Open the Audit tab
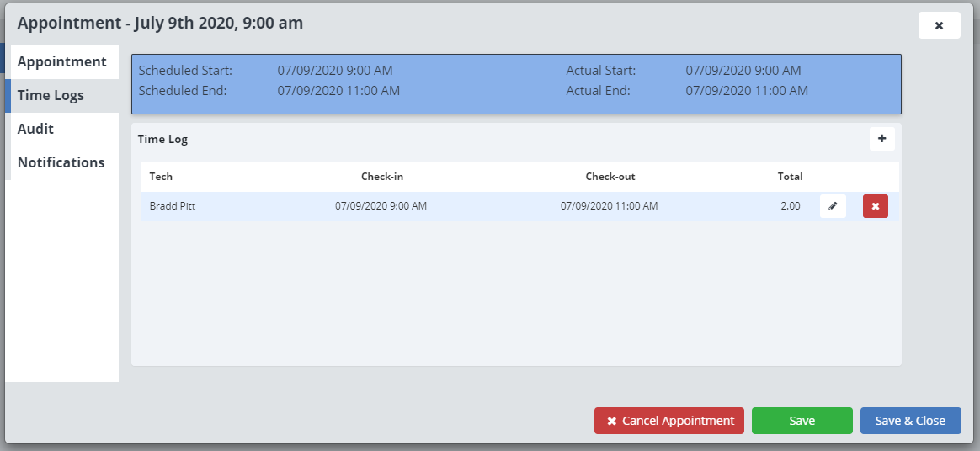Image resolution: width=980 pixels, height=451 pixels. pos(36,130)
